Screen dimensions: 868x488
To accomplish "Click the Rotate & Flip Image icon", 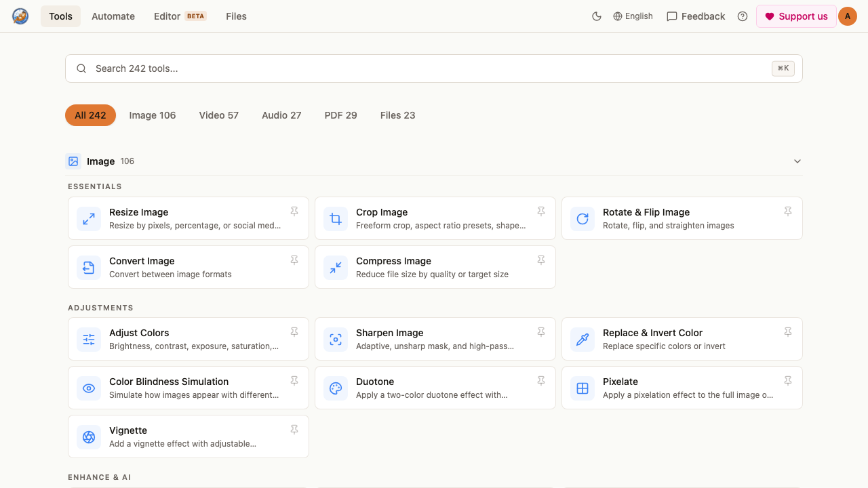I will pyautogui.click(x=583, y=219).
